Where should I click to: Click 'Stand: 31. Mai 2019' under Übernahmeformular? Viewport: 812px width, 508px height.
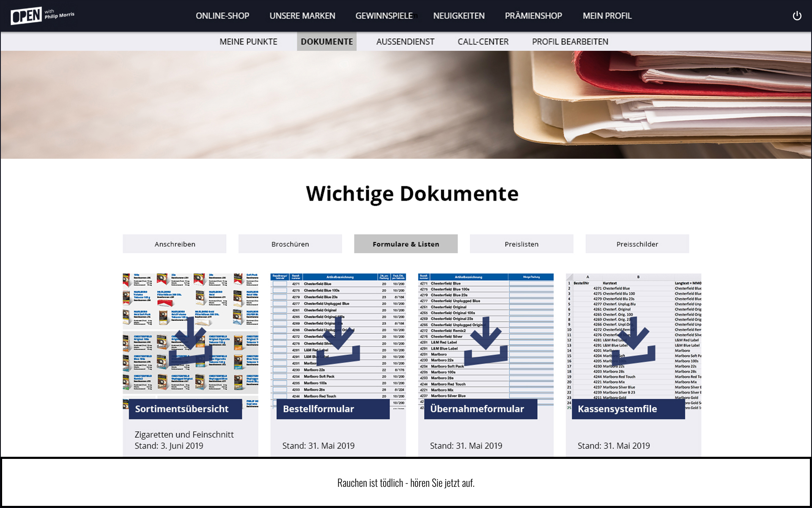466,446
